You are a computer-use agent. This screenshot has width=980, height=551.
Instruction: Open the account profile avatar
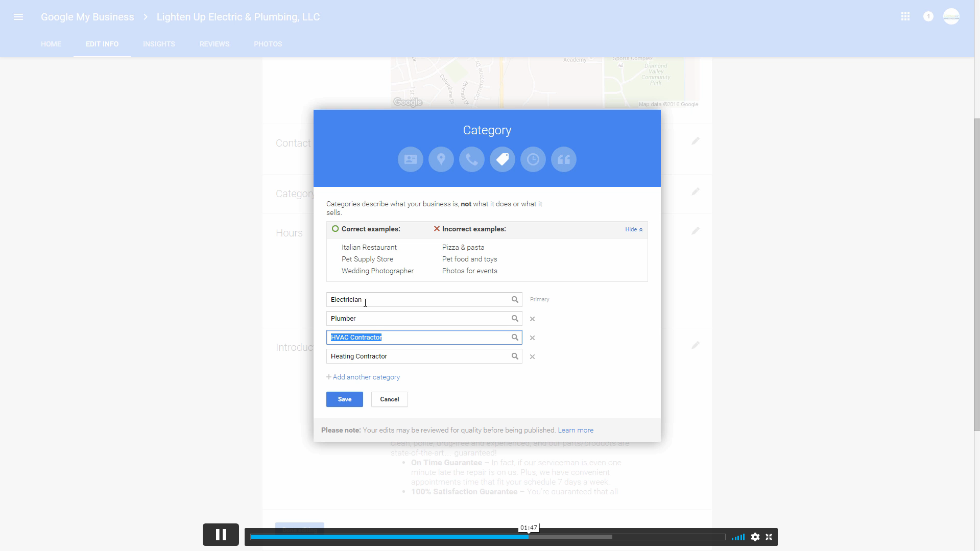pyautogui.click(x=951, y=17)
